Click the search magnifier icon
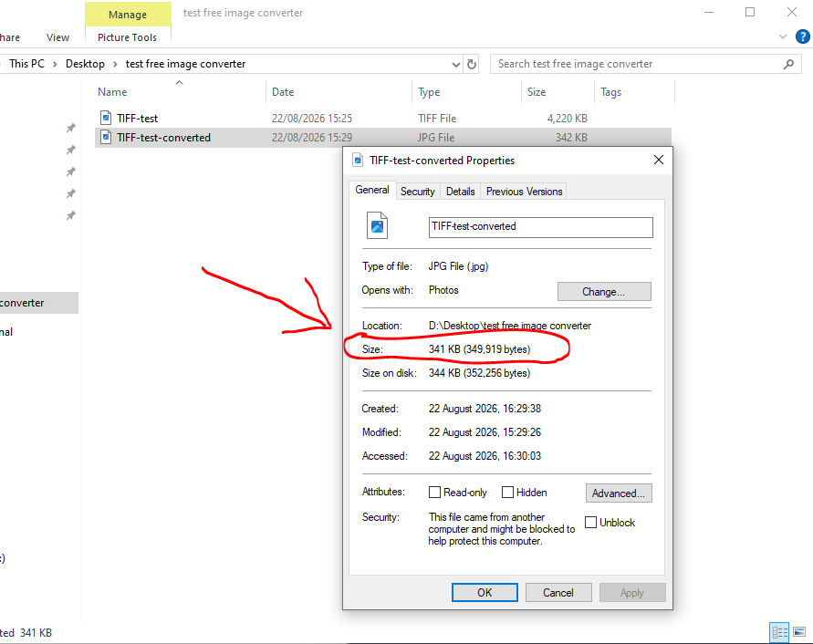 (788, 64)
